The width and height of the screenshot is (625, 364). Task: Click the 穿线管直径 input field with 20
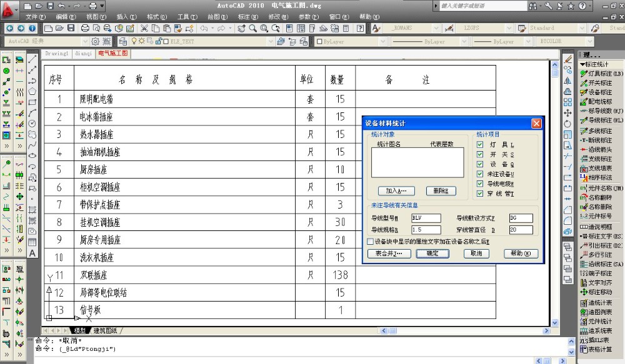tap(521, 230)
